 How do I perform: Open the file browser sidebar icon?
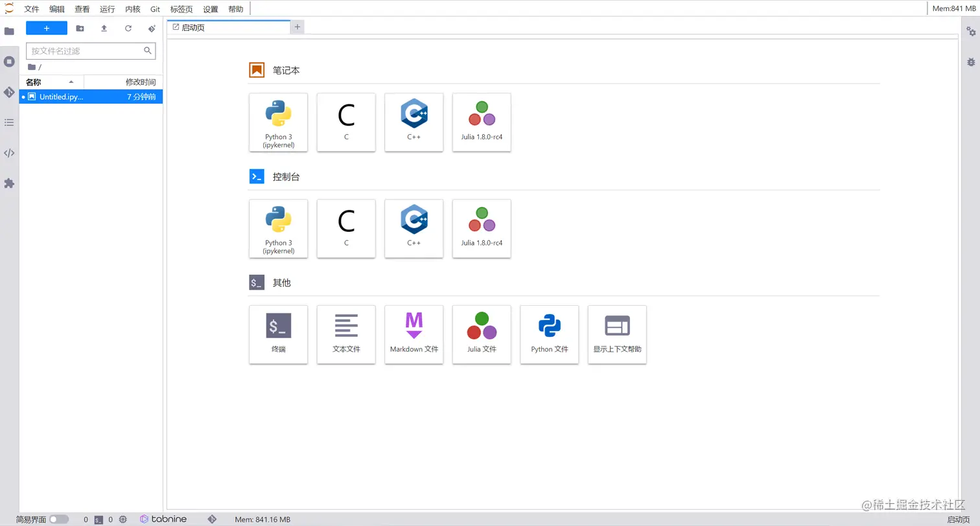9,31
